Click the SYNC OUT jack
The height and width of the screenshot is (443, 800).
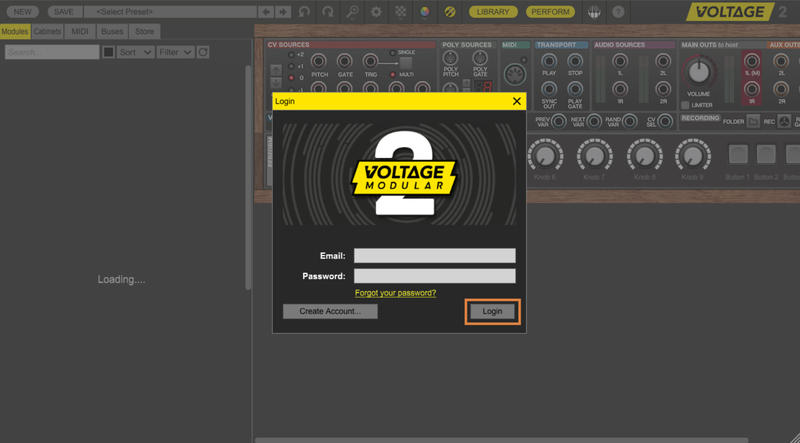click(x=549, y=89)
